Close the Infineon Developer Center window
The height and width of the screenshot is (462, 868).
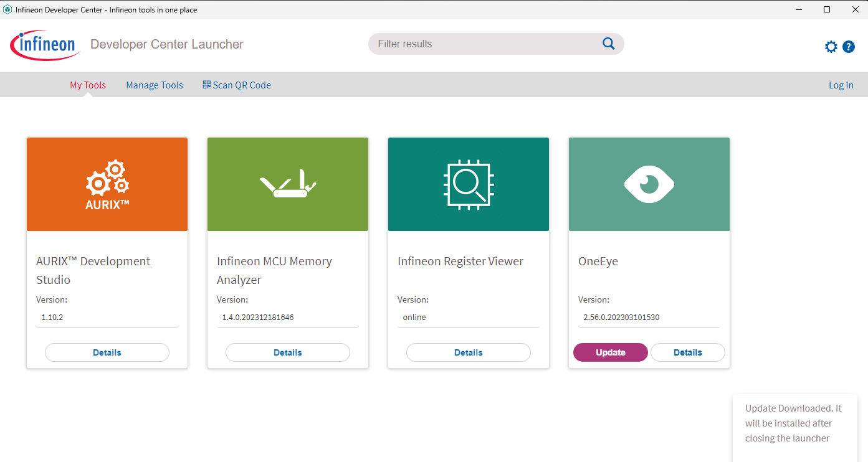click(x=854, y=9)
